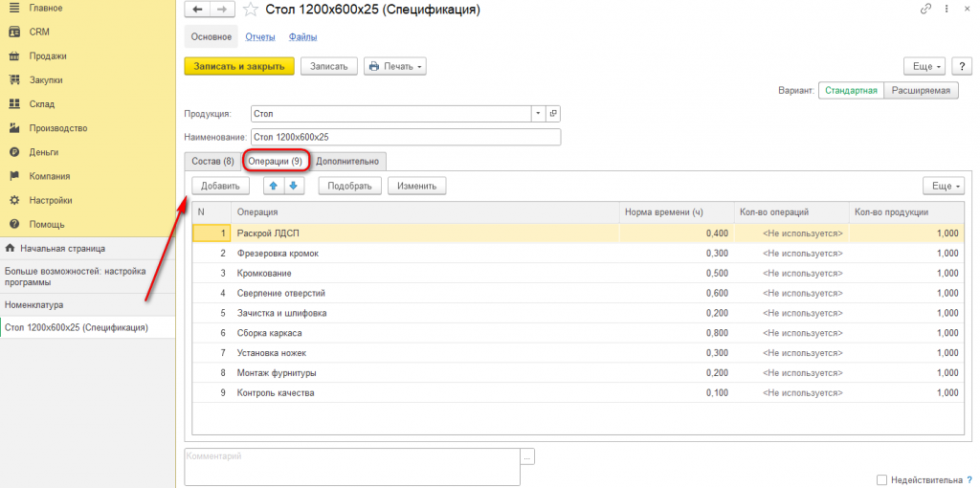This screenshot has width=980, height=488.
Task: Open the window options dots menu
Action: (947, 10)
